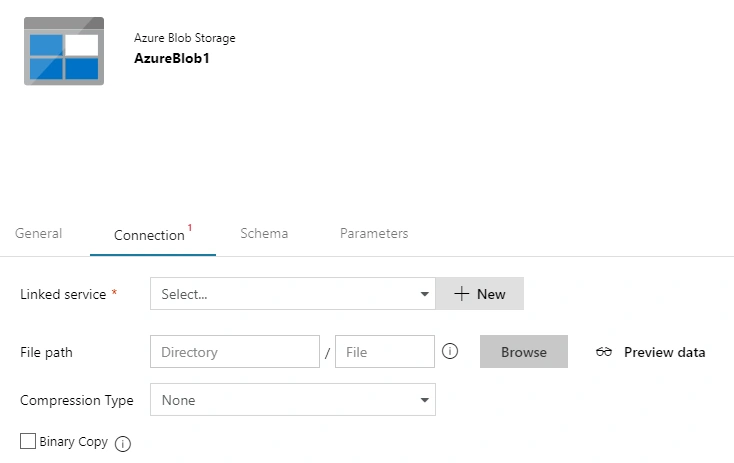This screenshot has width=734, height=463.
Task: Click the glasses icon for Preview data
Action: [x=603, y=352]
